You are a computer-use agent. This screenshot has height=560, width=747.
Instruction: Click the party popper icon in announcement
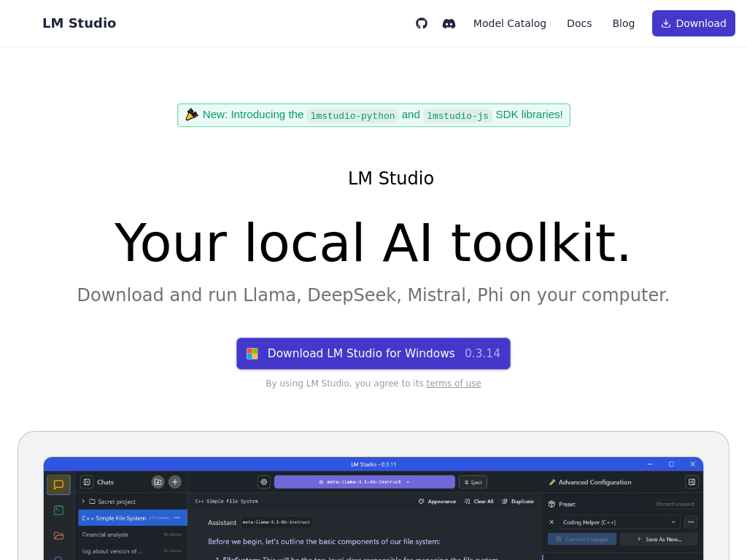(x=192, y=114)
